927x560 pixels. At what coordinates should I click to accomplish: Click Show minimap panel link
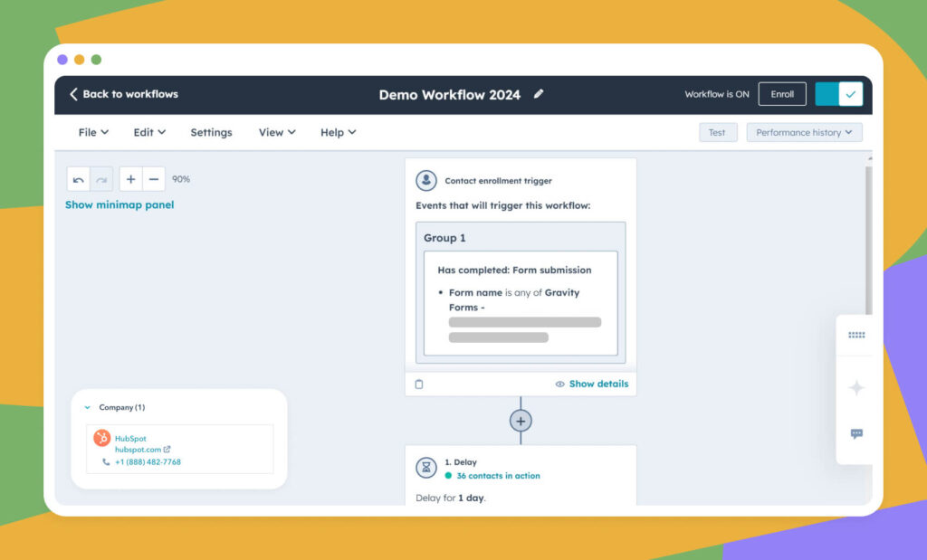click(119, 204)
